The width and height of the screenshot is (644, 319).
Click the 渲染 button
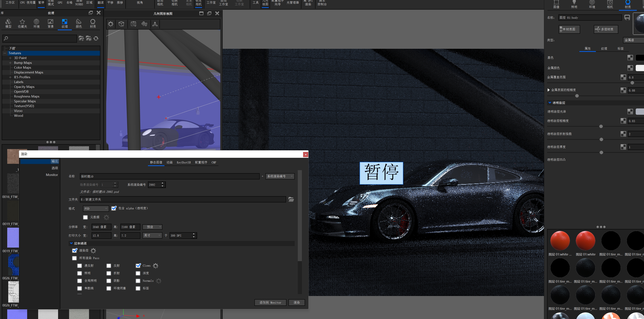[297, 302]
